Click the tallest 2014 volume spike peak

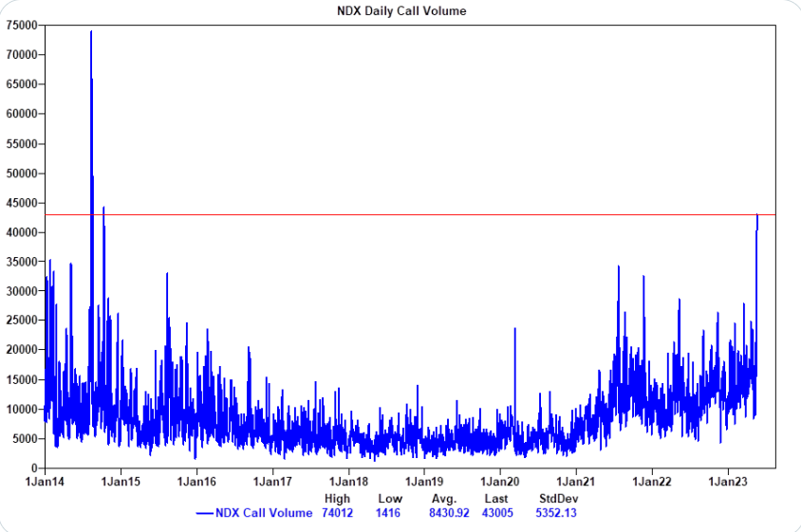(x=91, y=31)
